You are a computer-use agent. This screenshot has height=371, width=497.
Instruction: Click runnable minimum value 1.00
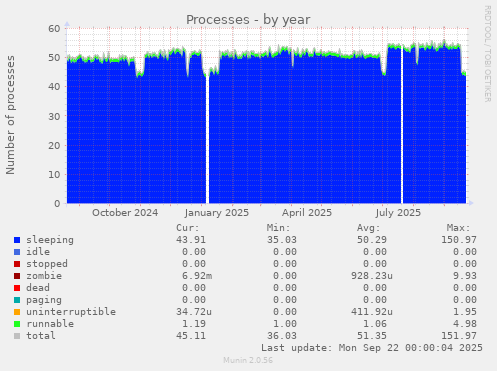(285, 324)
